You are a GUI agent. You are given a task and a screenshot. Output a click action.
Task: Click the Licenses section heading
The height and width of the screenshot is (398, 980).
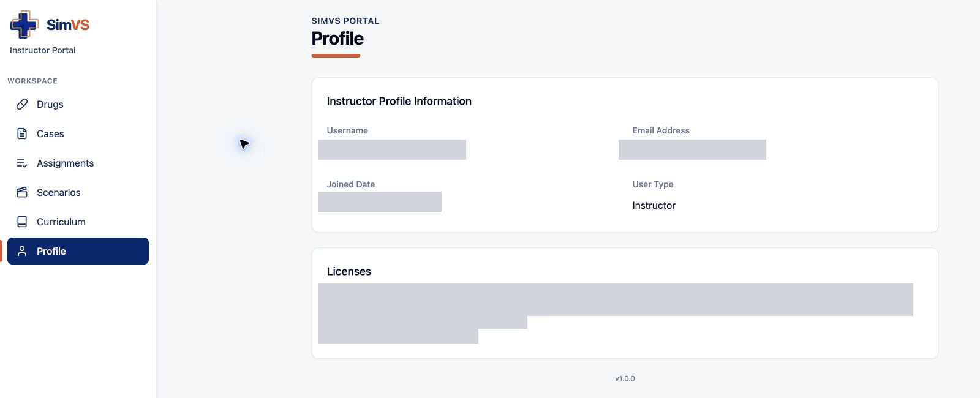pos(349,271)
